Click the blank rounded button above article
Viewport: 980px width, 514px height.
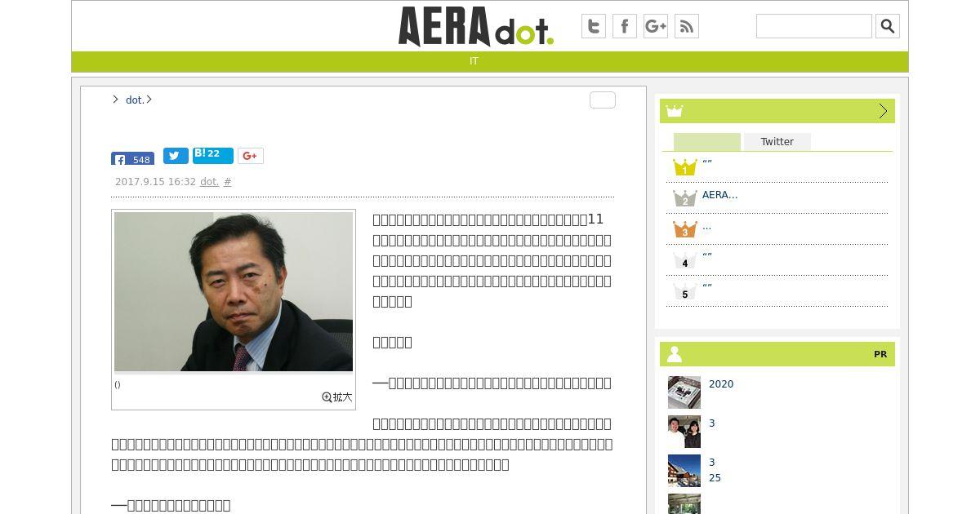click(x=603, y=100)
